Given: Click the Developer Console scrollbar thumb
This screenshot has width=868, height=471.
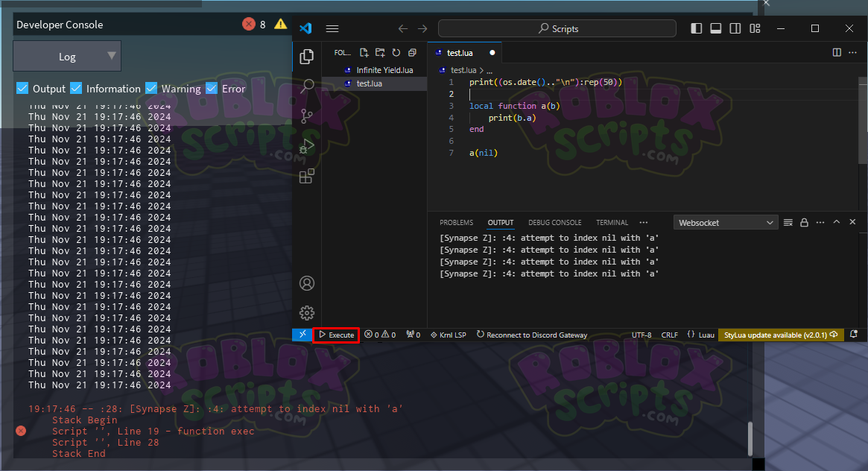Looking at the screenshot, I should pos(750,438).
